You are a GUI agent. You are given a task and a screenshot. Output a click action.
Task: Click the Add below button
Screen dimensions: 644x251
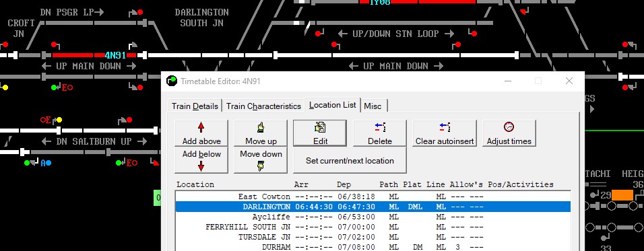(201, 160)
